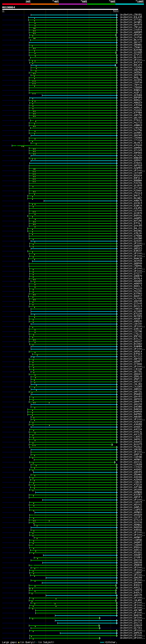Select hit label UniRef100_C3Y615
Image resolution: width=146 pixels, height=644 pixels.
(x=131, y=467)
